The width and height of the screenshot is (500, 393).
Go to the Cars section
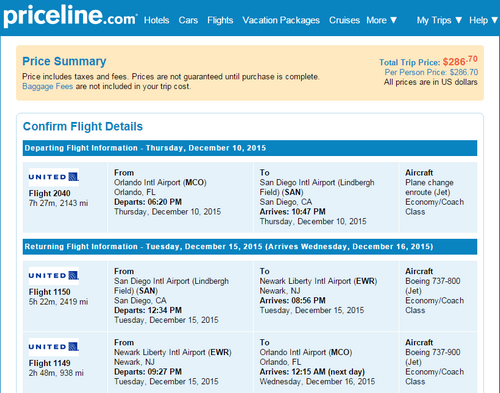pos(188,20)
